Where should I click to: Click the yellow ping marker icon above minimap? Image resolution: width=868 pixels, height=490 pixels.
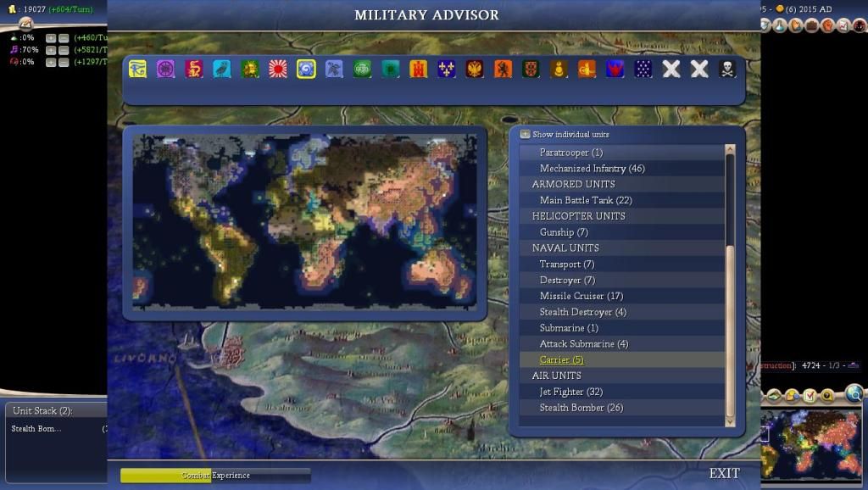[x=827, y=396]
